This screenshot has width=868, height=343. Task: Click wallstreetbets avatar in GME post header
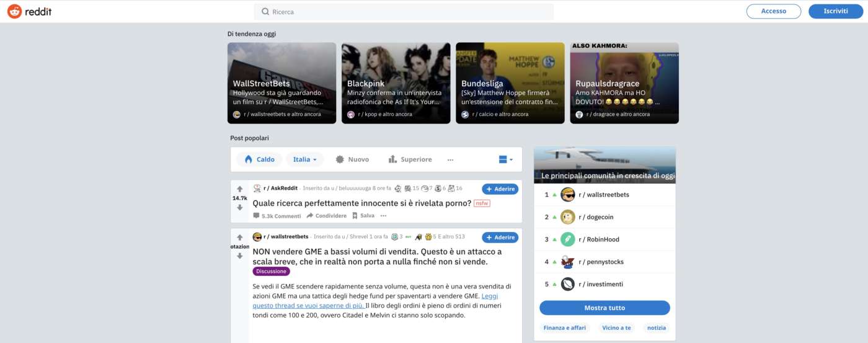257,236
